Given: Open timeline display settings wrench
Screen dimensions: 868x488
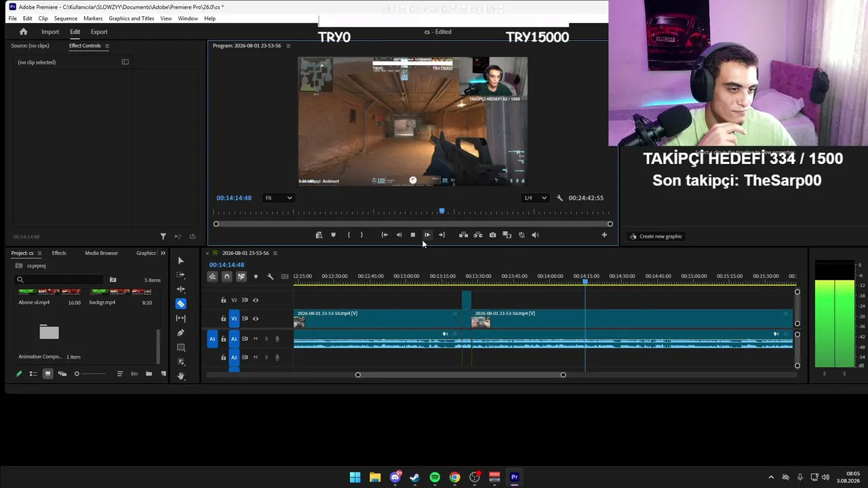Looking at the screenshot, I should coord(270,277).
